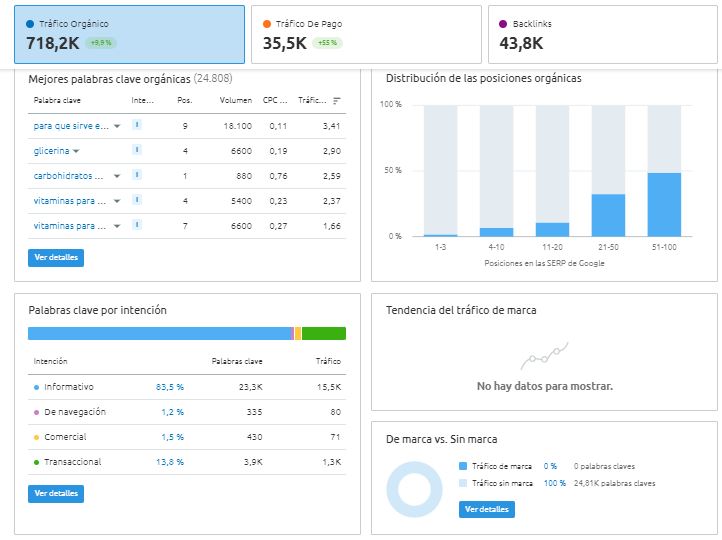Click the branded vs non-branded donut chart
This screenshot has height=540, width=722.
click(x=414, y=489)
